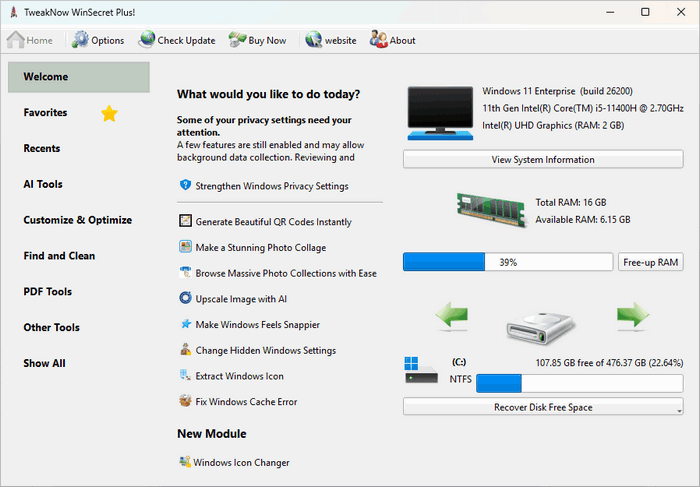Image resolution: width=700 pixels, height=487 pixels.
Task: Click the '11th Gen Intel(R) Core(TM) i5-11400H' text
Action: click(583, 108)
